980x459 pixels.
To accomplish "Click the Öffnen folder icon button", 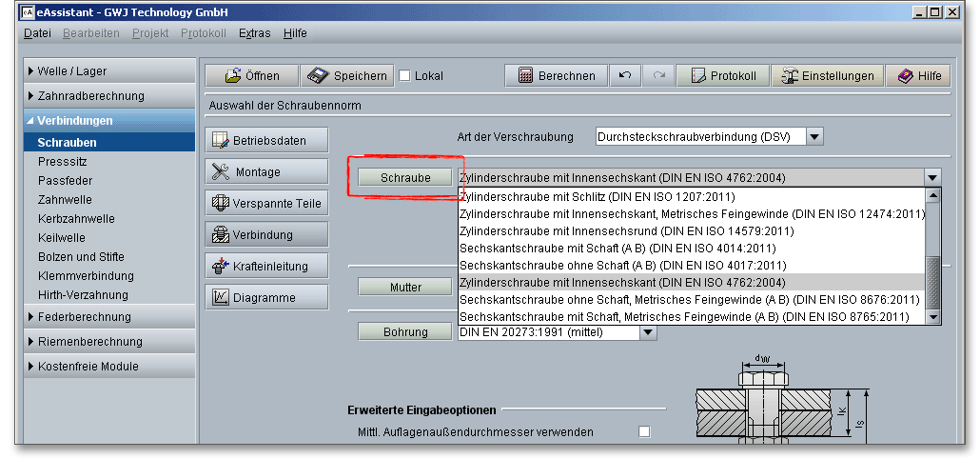I will click(x=251, y=76).
